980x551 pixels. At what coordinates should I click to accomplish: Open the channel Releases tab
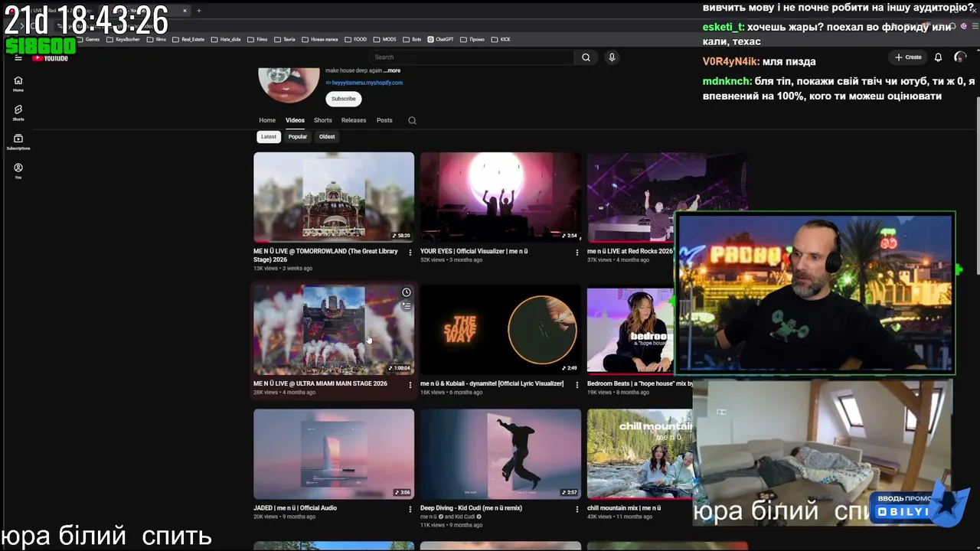click(354, 120)
